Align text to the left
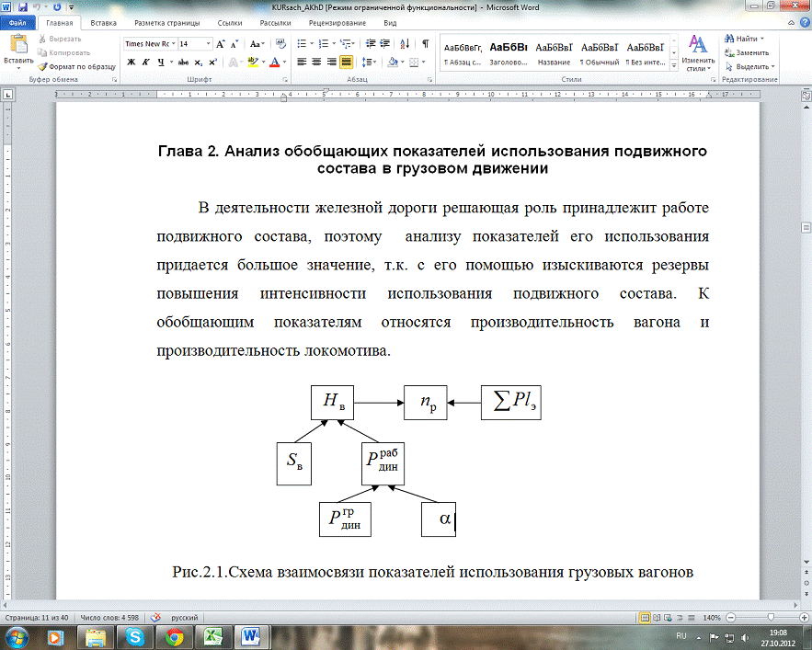This screenshot has height=650, width=812. point(302,63)
